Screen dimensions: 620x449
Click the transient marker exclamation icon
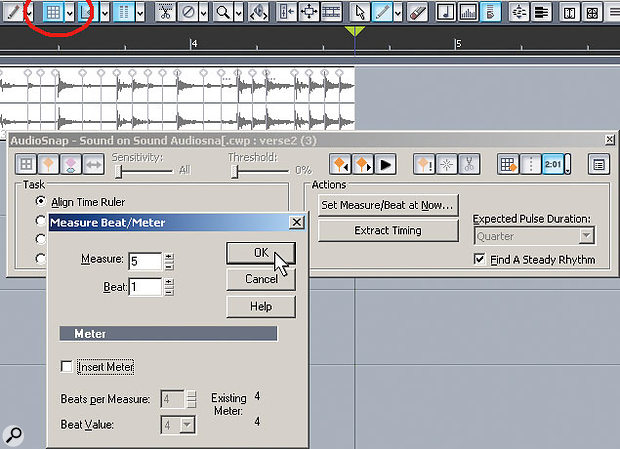(424, 164)
